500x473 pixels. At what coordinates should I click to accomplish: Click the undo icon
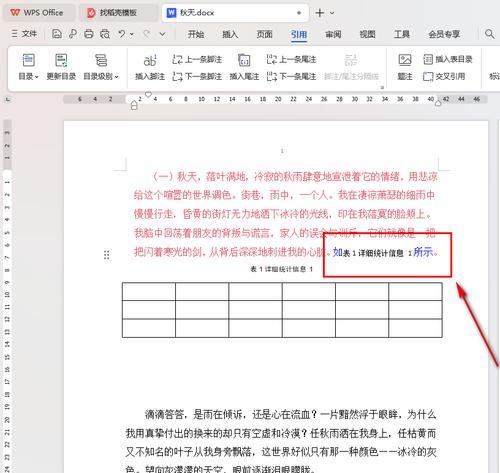click(x=122, y=34)
